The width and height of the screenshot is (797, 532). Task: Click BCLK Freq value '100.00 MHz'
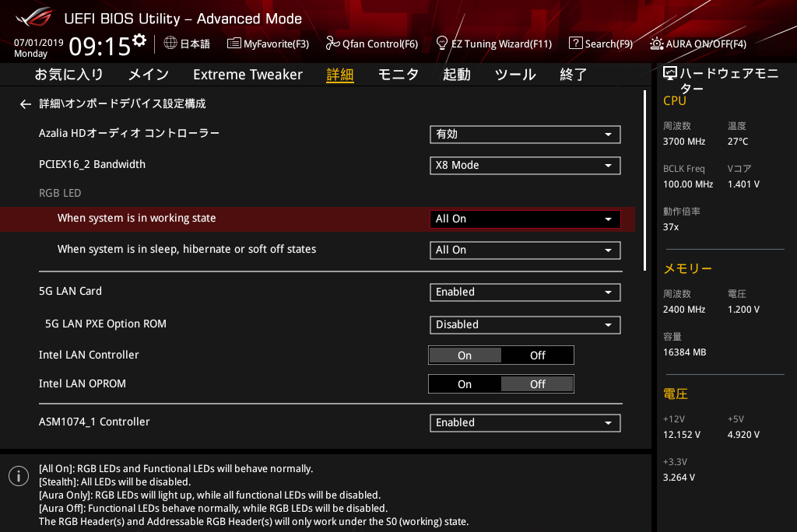(688, 184)
